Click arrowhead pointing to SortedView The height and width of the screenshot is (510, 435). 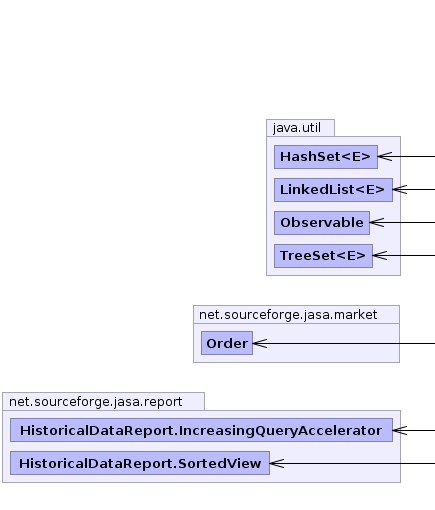[x=277, y=463]
